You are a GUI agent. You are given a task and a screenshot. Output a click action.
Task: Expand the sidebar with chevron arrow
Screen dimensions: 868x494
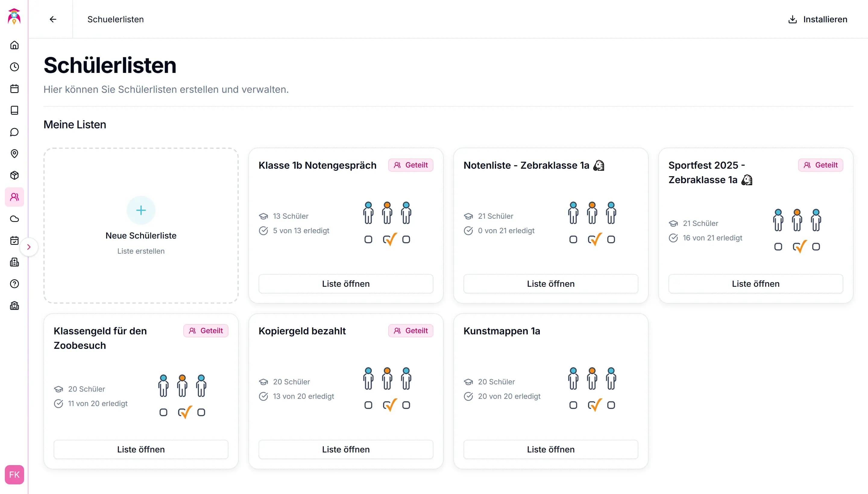point(29,247)
